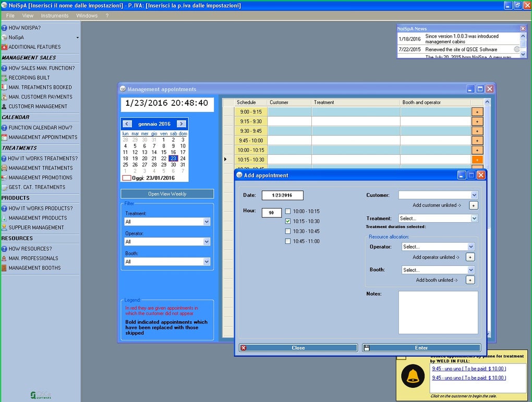
Task: Uncheck the 10:15 - 10:30 time slot
Action: (x=288, y=222)
